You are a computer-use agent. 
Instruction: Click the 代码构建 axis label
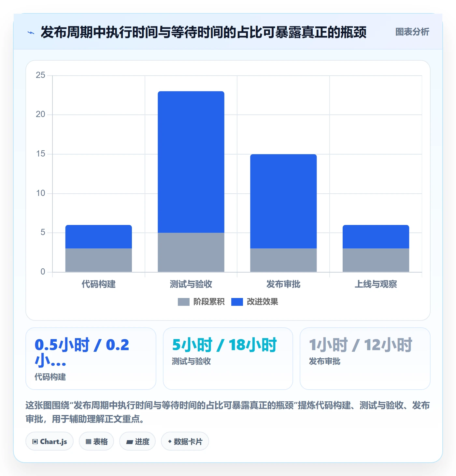coord(99,284)
